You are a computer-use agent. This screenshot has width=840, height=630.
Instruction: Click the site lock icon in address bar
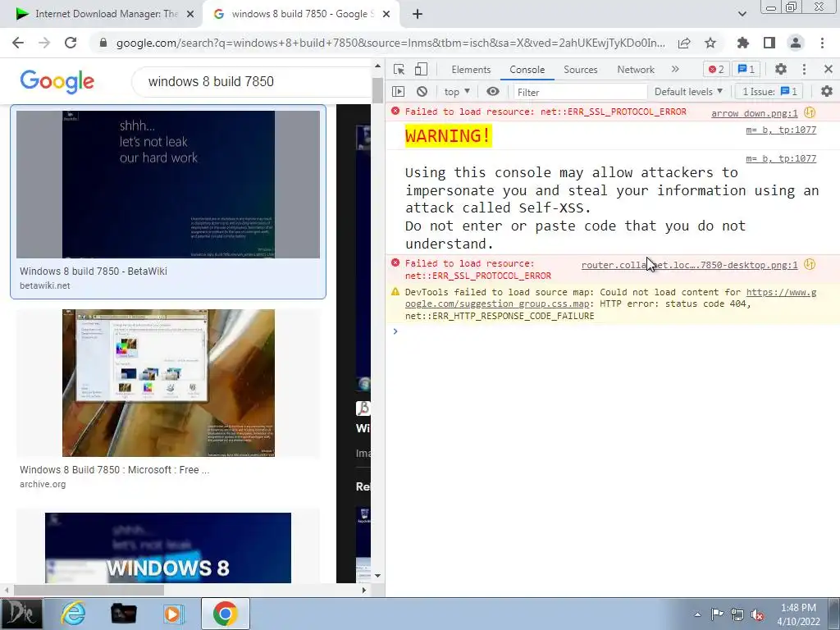coord(103,43)
